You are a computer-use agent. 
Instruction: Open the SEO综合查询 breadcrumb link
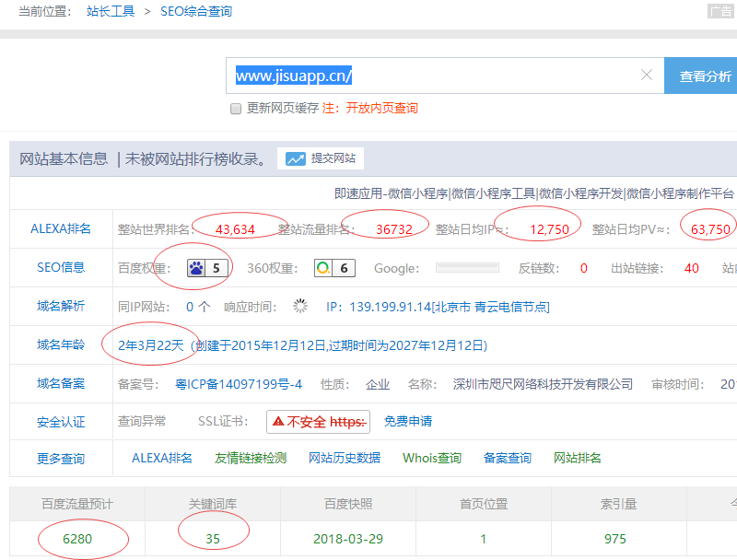tap(196, 11)
